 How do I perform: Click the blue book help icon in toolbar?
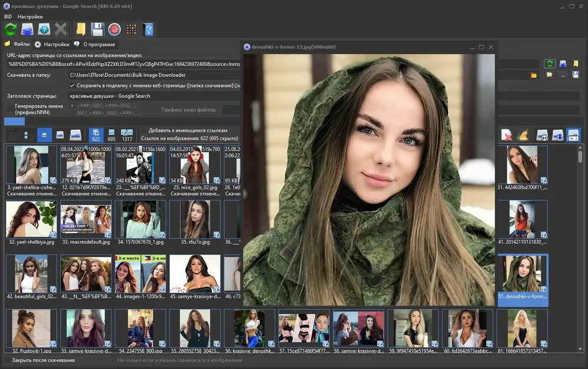[x=149, y=29]
